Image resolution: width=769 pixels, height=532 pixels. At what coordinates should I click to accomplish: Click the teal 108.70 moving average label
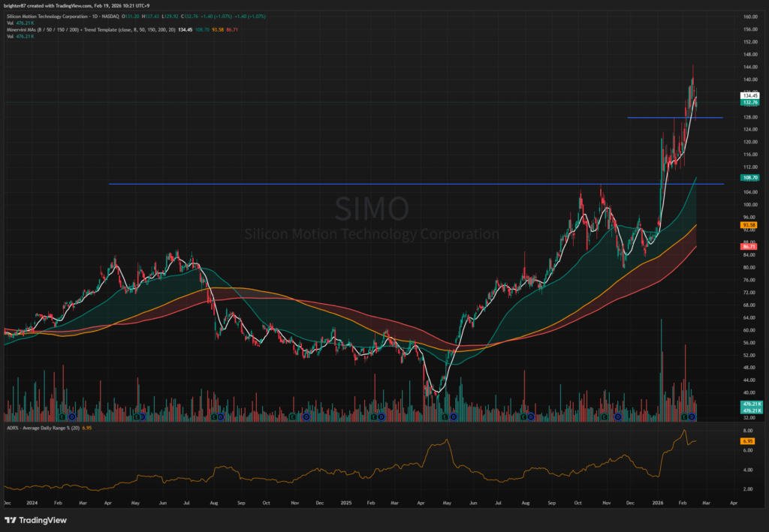point(749,178)
